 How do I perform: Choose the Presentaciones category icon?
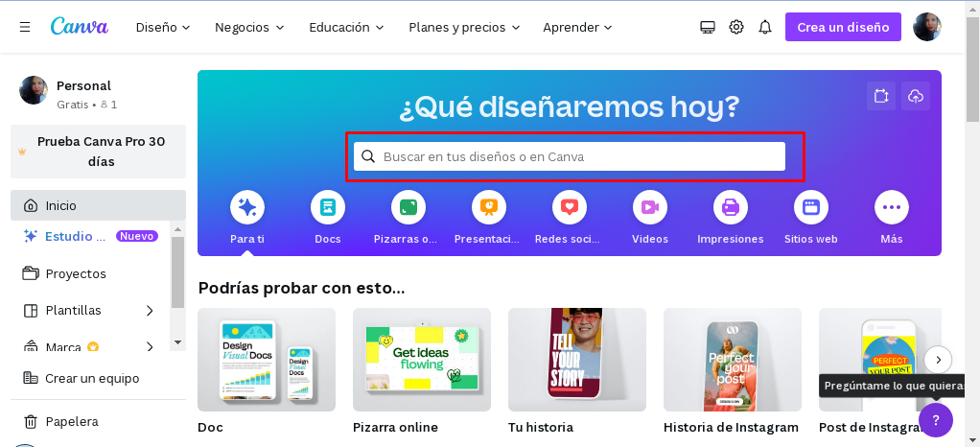pyautogui.click(x=489, y=207)
